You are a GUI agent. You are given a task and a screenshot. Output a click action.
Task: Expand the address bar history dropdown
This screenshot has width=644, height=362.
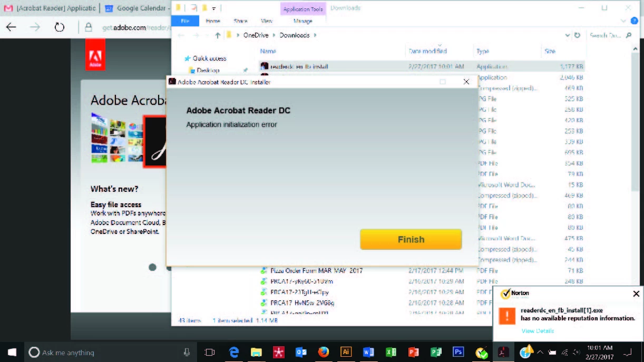(568, 35)
